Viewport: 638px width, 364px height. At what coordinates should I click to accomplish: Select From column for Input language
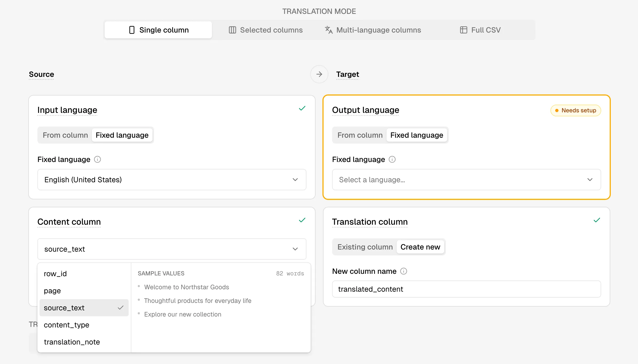click(65, 135)
